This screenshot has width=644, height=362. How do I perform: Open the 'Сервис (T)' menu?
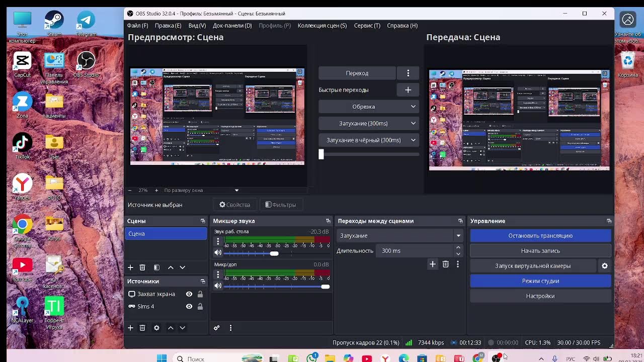click(367, 26)
